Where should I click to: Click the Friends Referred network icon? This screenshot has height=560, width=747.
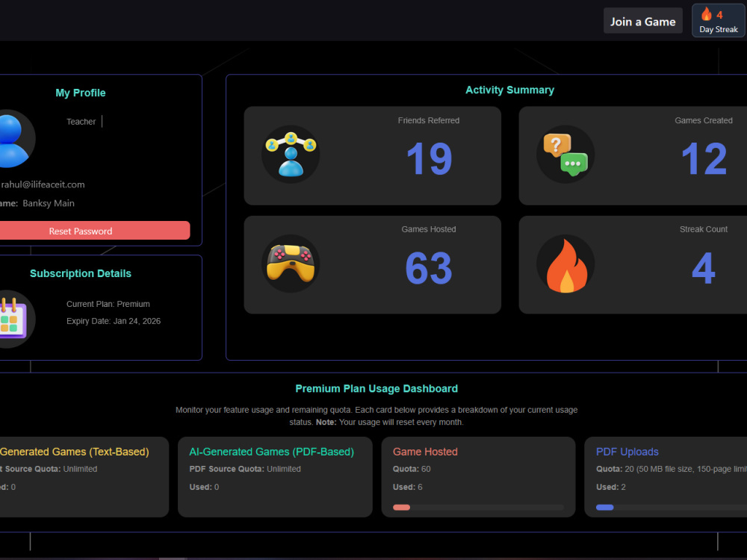pos(291,155)
